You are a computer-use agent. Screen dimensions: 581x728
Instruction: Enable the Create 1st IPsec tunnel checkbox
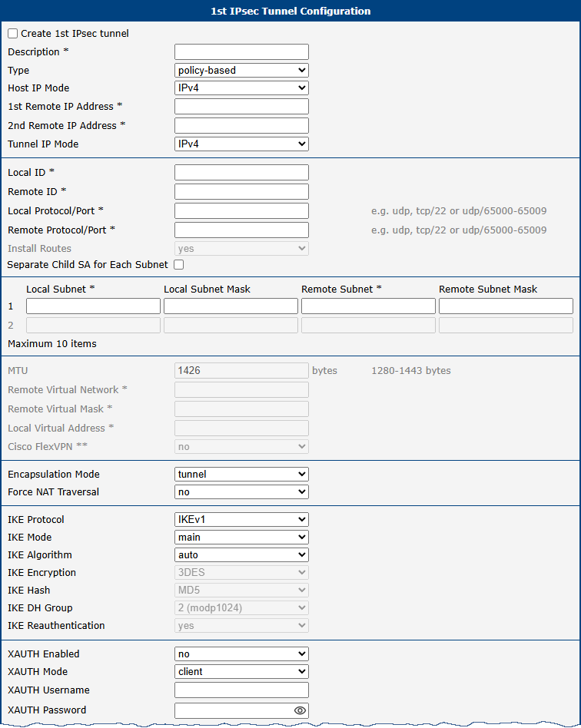(13, 34)
